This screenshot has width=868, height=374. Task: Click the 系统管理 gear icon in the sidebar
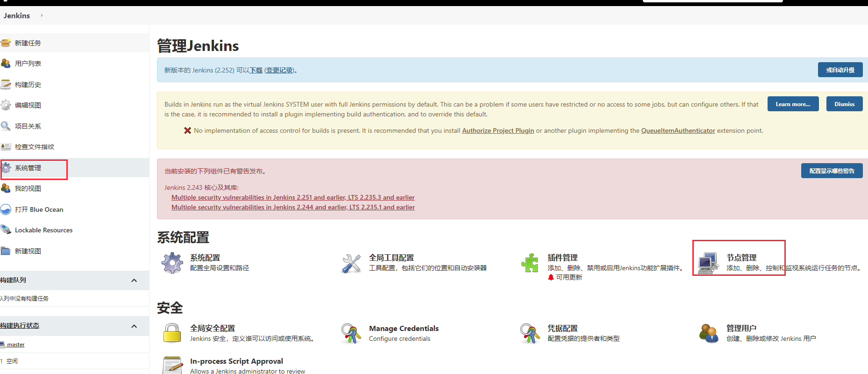click(6, 167)
